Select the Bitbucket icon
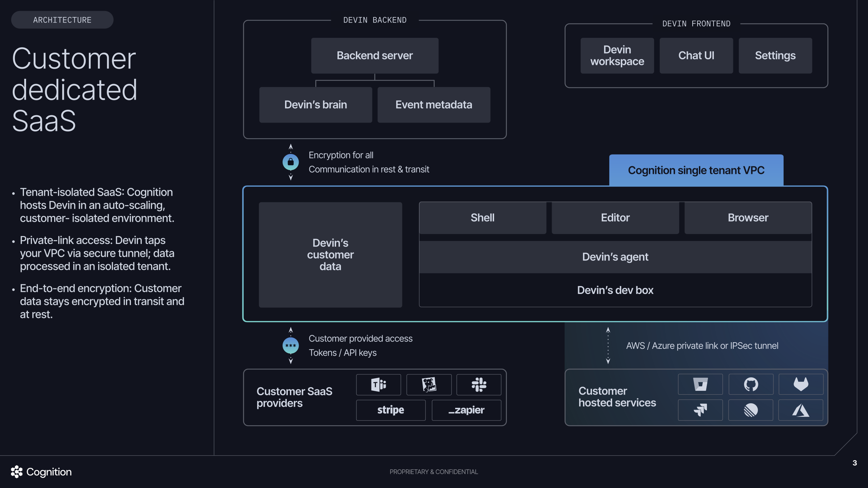 [700, 384]
